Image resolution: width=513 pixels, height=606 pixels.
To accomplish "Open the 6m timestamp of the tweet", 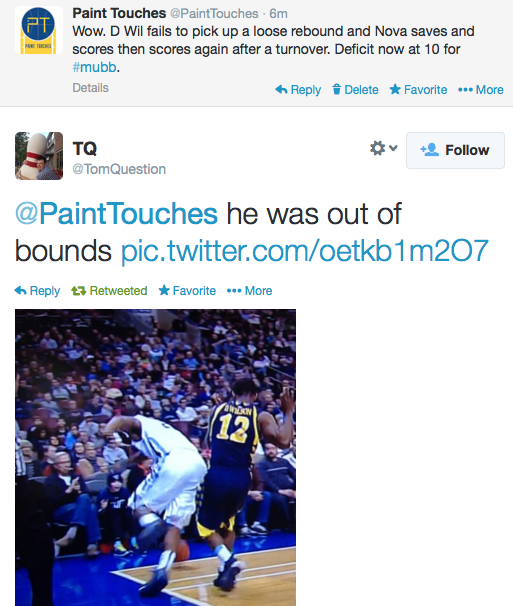I will click(x=278, y=14).
